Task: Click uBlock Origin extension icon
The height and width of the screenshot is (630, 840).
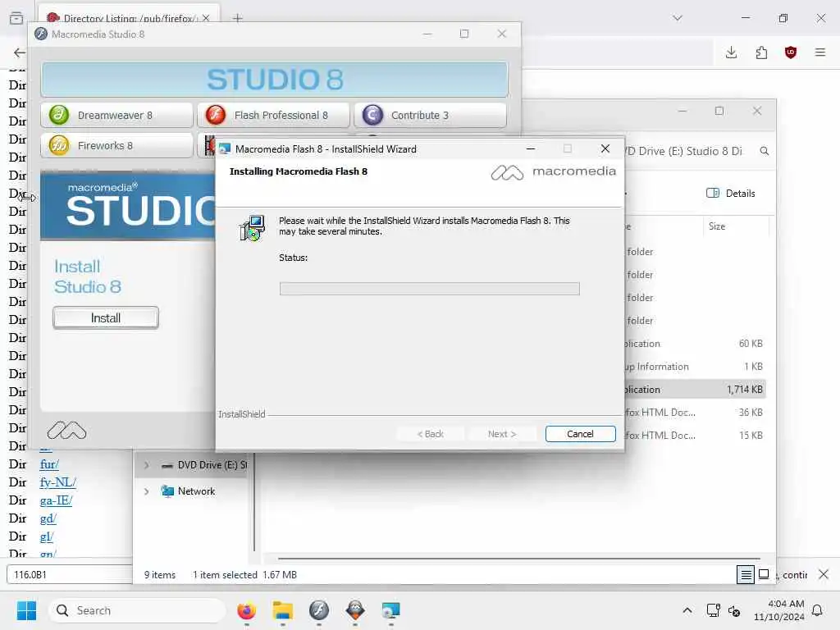Action: click(x=791, y=52)
